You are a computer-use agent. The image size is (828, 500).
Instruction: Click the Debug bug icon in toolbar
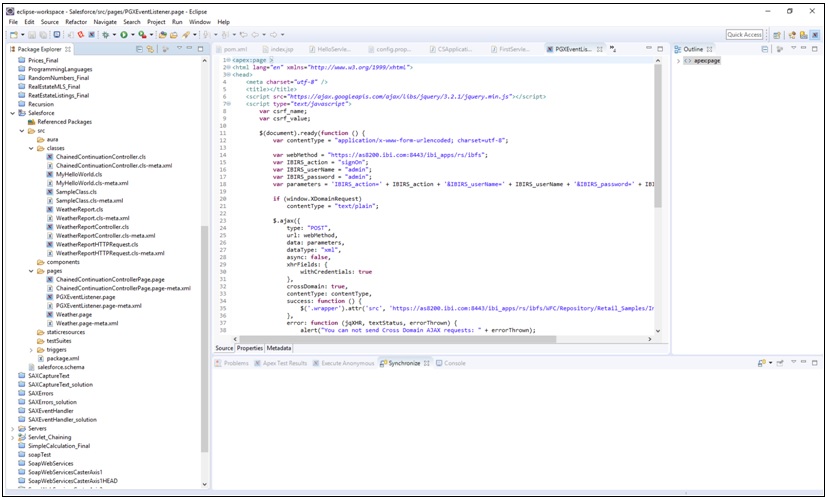(x=106, y=35)
